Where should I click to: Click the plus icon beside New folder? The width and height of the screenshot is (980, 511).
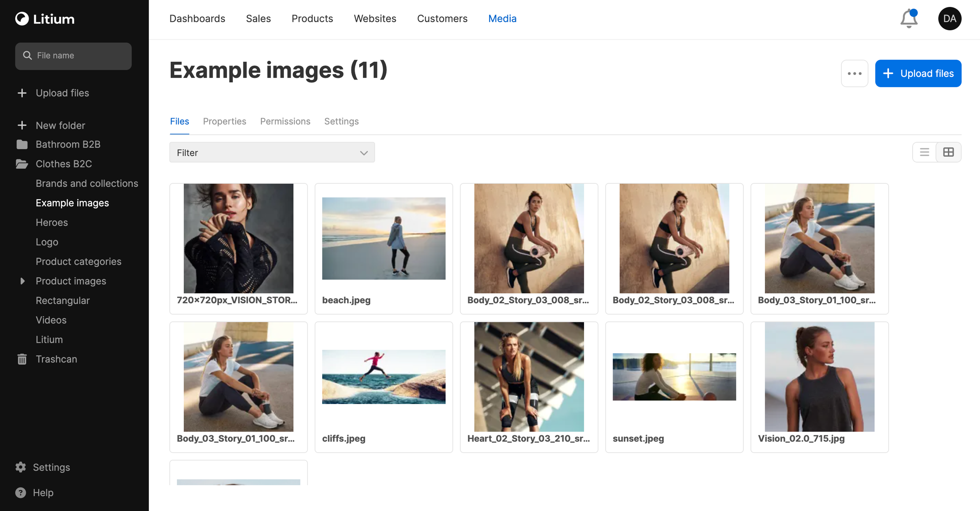pyautogui.click(x=22, y=125)
